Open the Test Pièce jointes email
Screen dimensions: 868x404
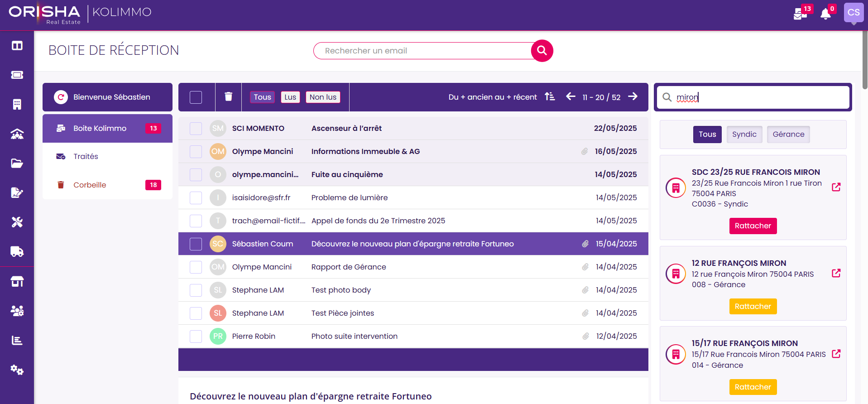(413, 313)
